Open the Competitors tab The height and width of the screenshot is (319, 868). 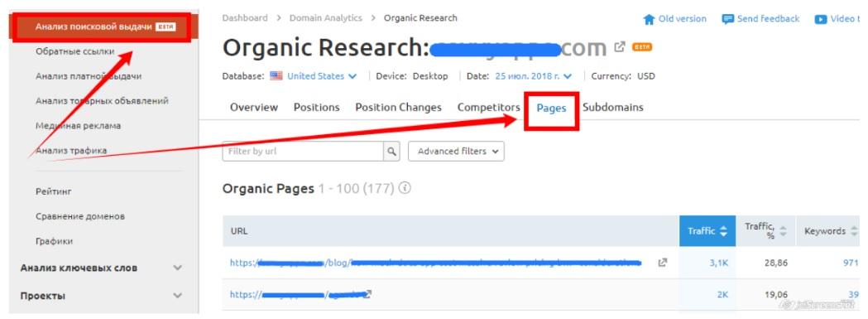(x=489, y=108)
